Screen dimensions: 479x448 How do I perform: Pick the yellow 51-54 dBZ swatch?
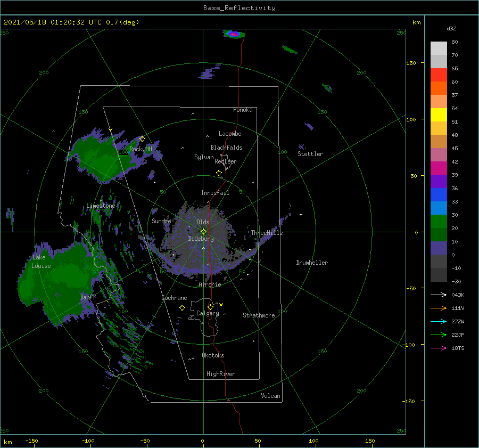(x=439, y=115)
